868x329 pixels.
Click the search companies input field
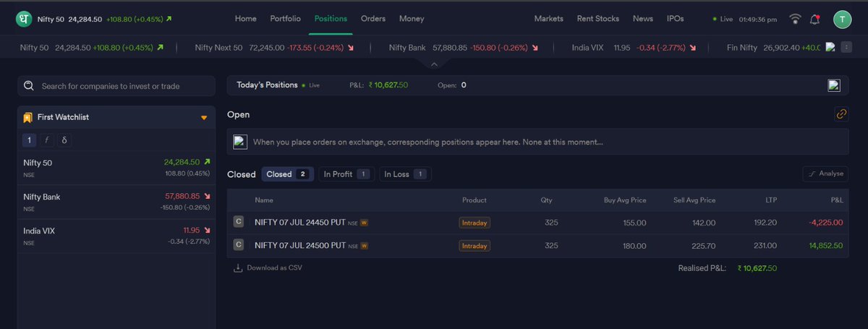116,86
